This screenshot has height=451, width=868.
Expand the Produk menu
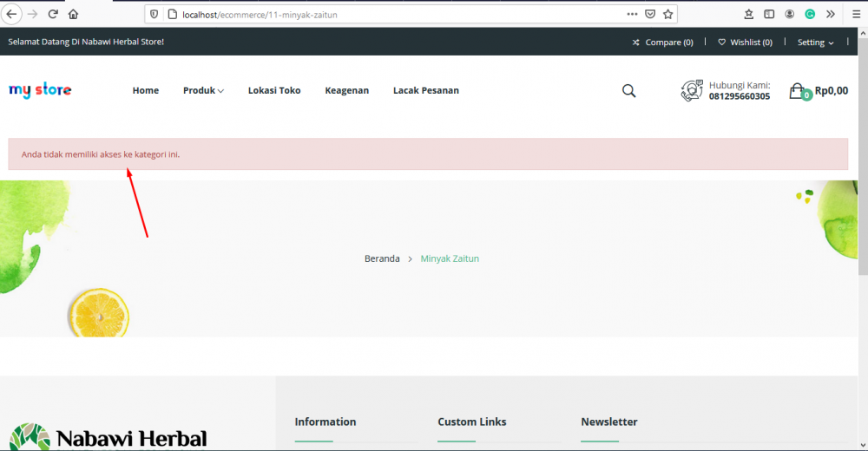[x=203, y=90]
